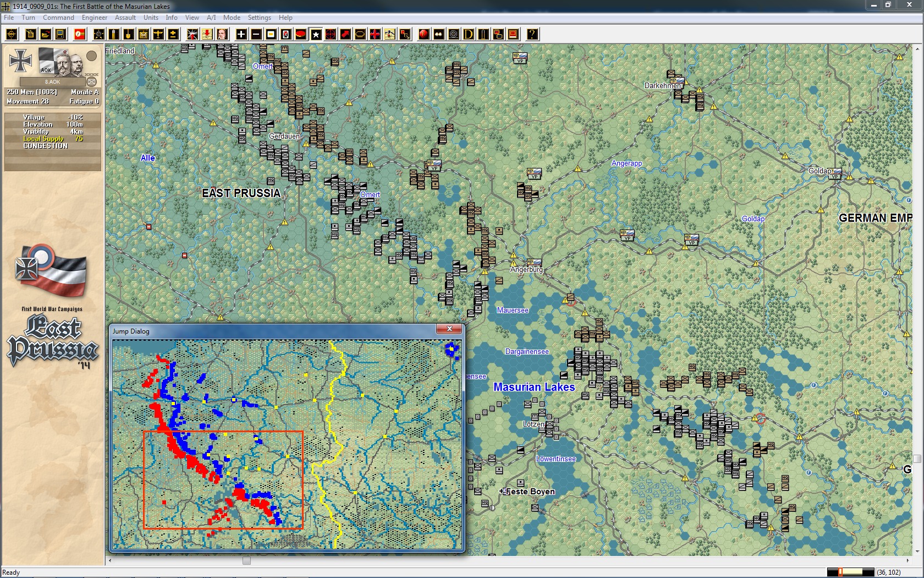Toggle the red four-way arrows button

tap(375, 34)
